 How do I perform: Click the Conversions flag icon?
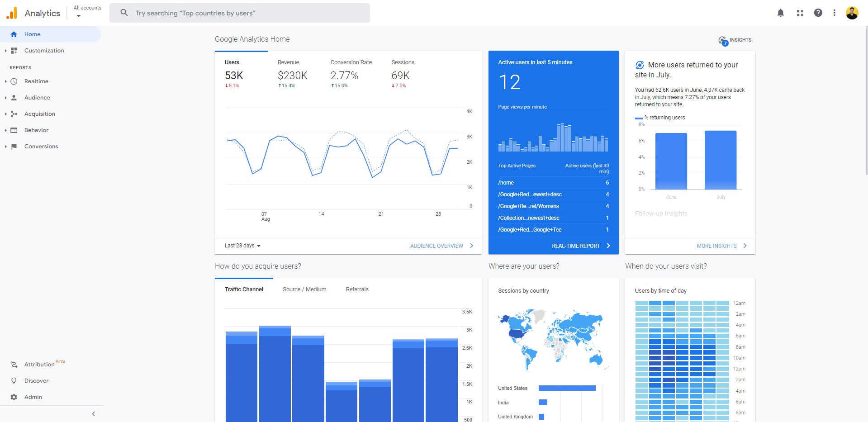pos(14,147)
